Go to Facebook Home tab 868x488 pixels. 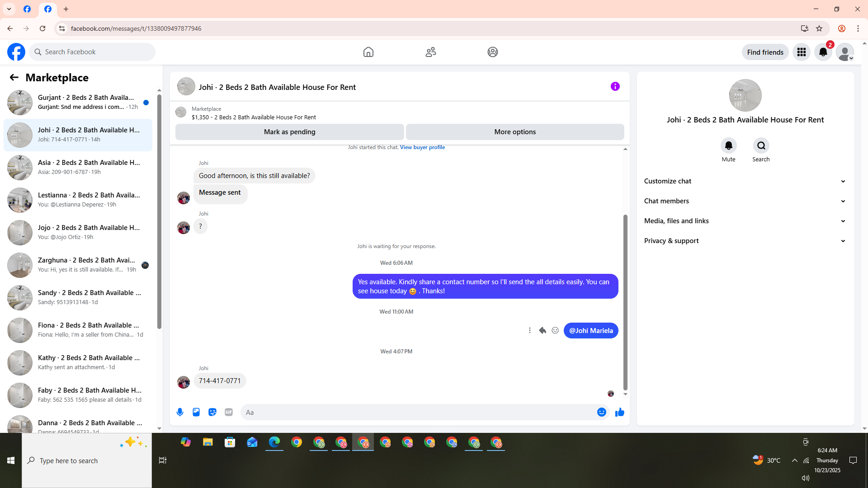(368, 52)
